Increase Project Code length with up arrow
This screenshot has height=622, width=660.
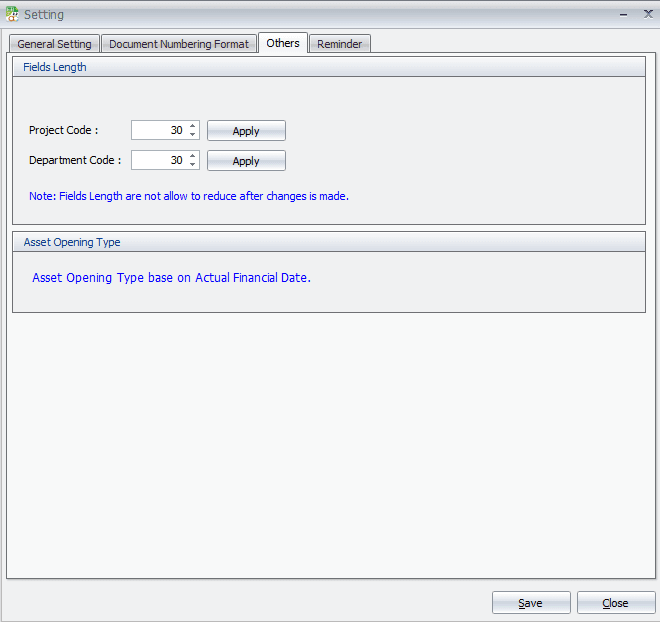click(192, 125)
